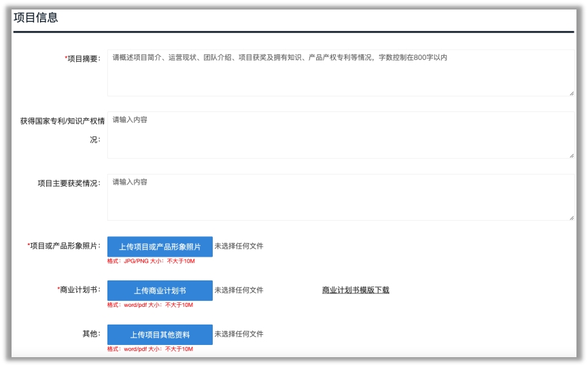Click the 商业计划书 field label
The width and height of the screenshot is (588, 366).
[79, 290]
